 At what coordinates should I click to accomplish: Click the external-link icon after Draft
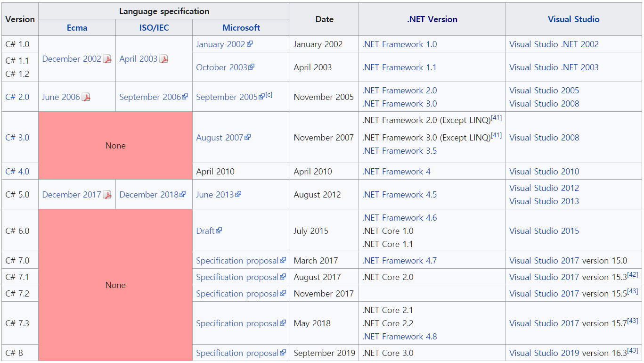[219, 231]
